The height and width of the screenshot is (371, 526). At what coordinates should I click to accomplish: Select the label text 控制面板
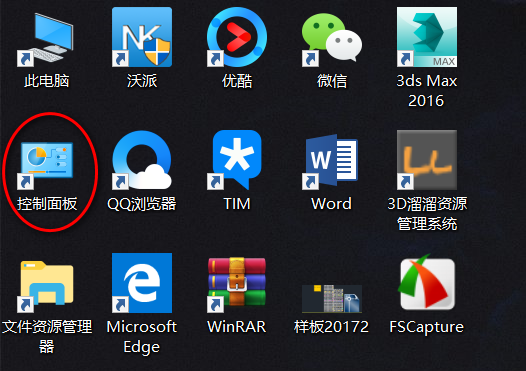pyautogui.click(x=47, y=204)
